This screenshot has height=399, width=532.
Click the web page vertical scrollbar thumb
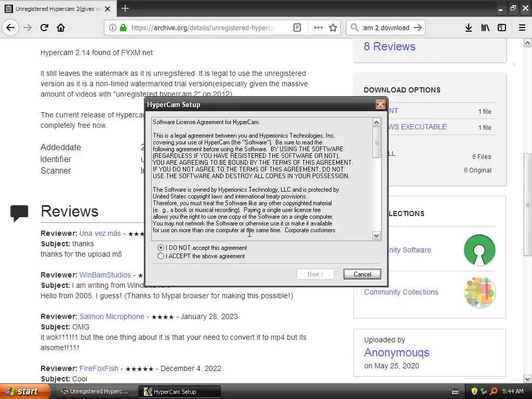527,205
